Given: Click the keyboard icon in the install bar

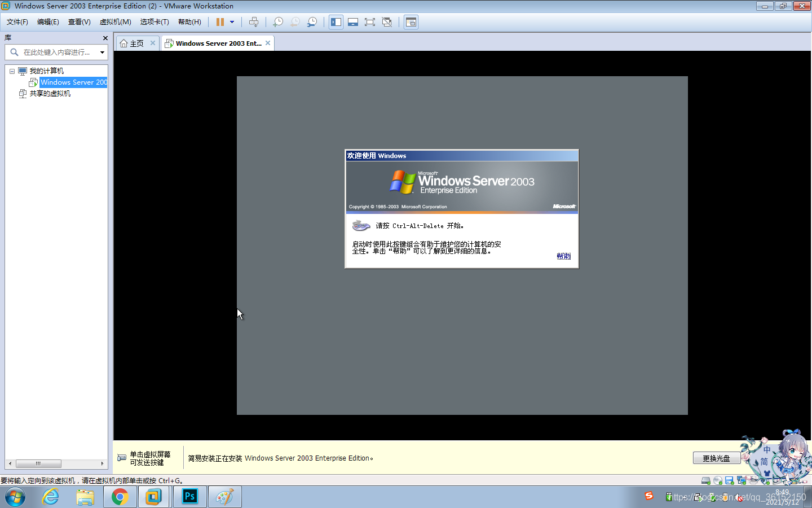Looking at the screenshot, I should coord(122,458).
